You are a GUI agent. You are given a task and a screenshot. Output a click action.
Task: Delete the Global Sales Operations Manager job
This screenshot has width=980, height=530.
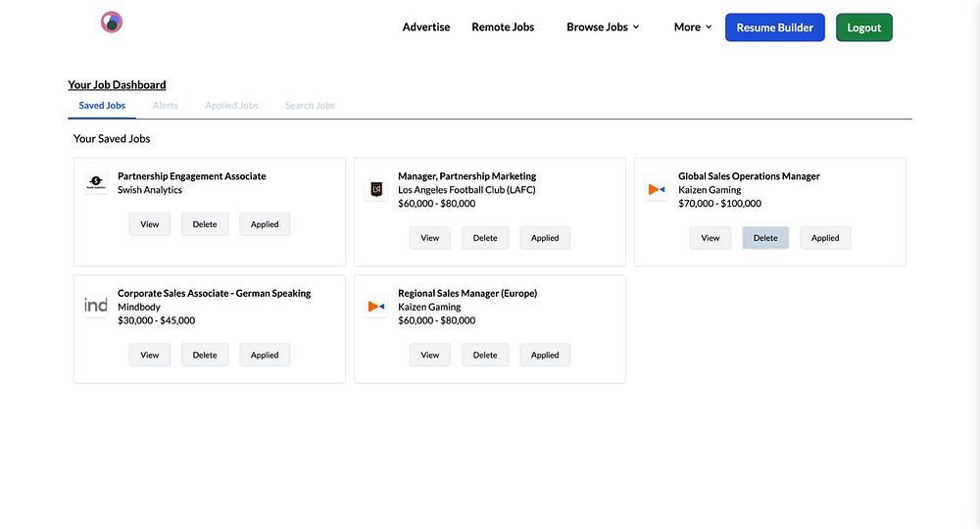[x=765, y=238]
